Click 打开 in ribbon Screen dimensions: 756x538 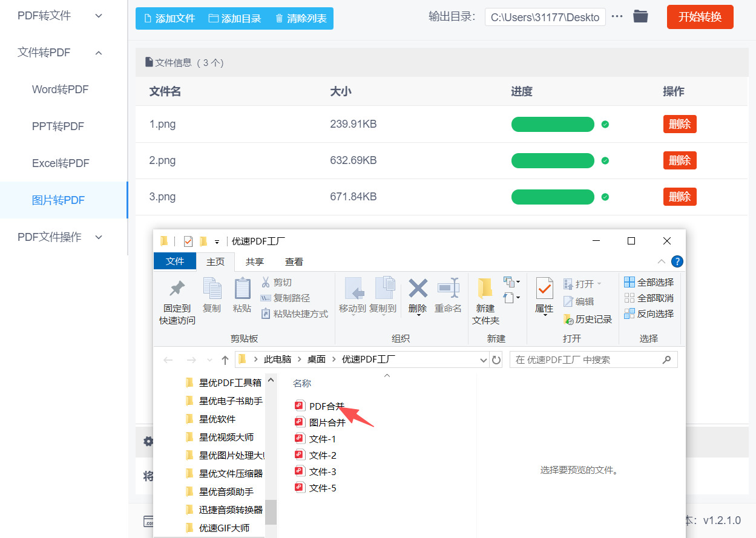click(582, 284)
